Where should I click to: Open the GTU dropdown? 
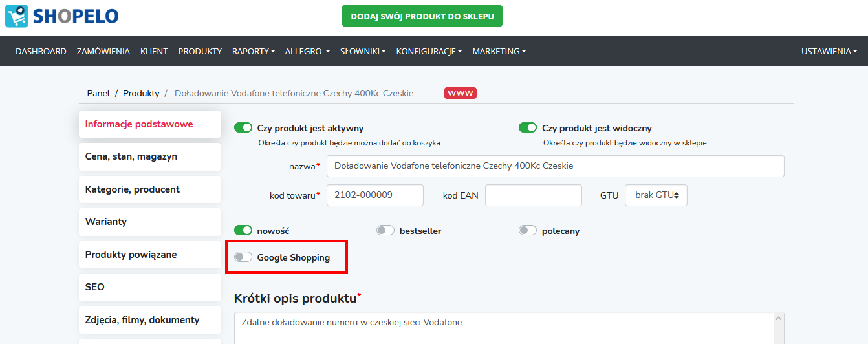pyautogui.click(x=656, y=195)
